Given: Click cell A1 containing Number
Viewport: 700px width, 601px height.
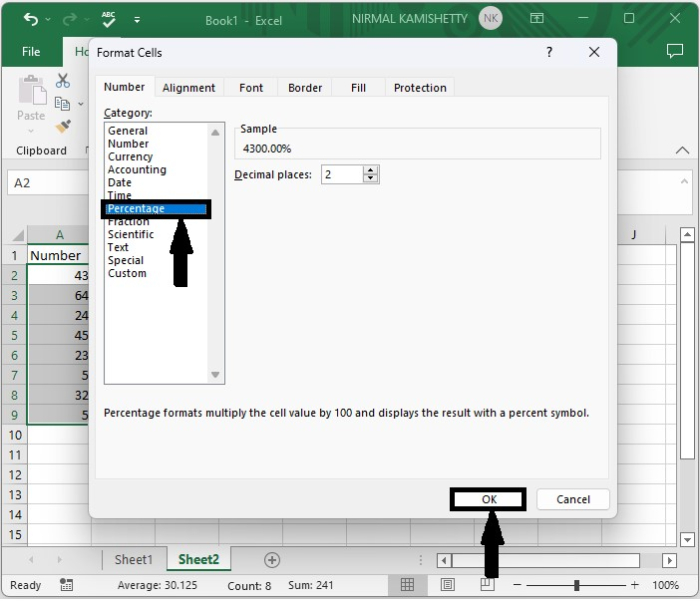Looking at the screenshot, I should click(x=58, y=255).
